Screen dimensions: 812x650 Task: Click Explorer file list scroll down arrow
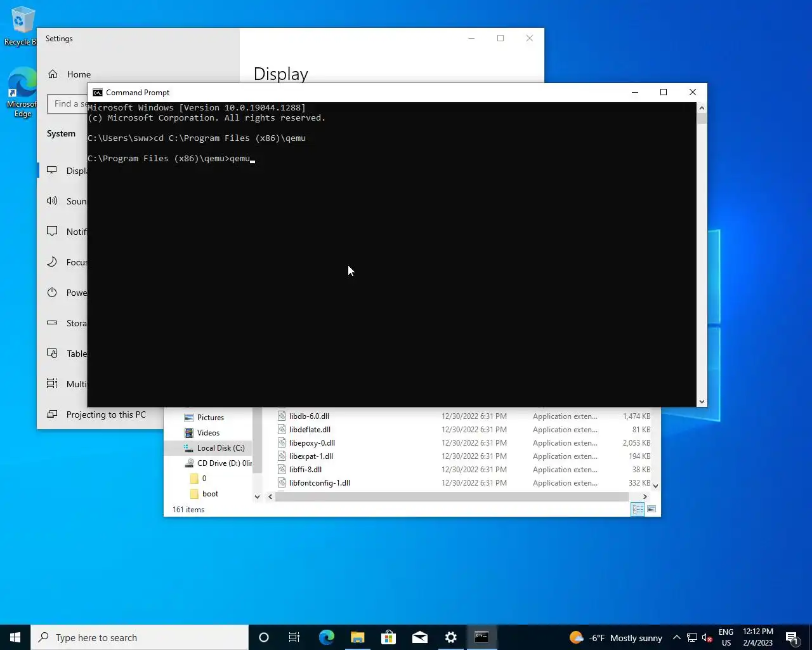tap(656, 486)
